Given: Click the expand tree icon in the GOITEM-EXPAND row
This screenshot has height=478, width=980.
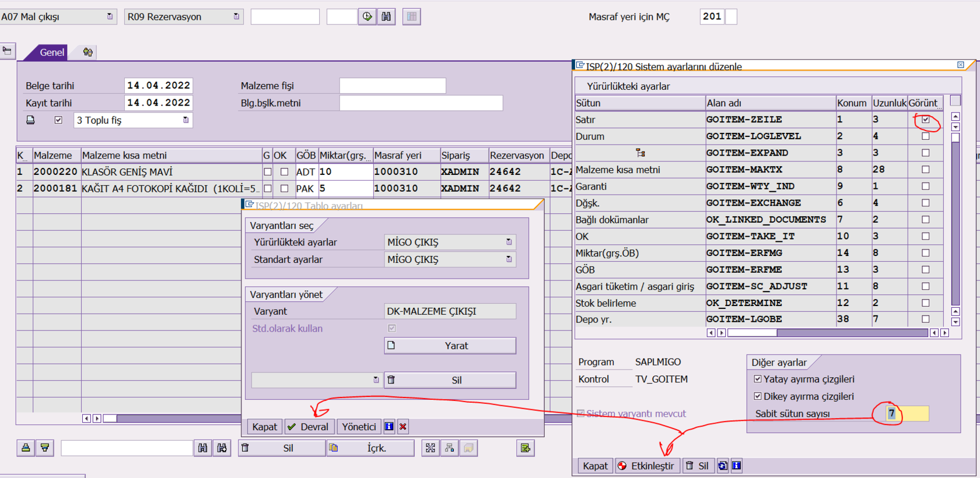Looking at the screenshot, I should click(640, 153).
